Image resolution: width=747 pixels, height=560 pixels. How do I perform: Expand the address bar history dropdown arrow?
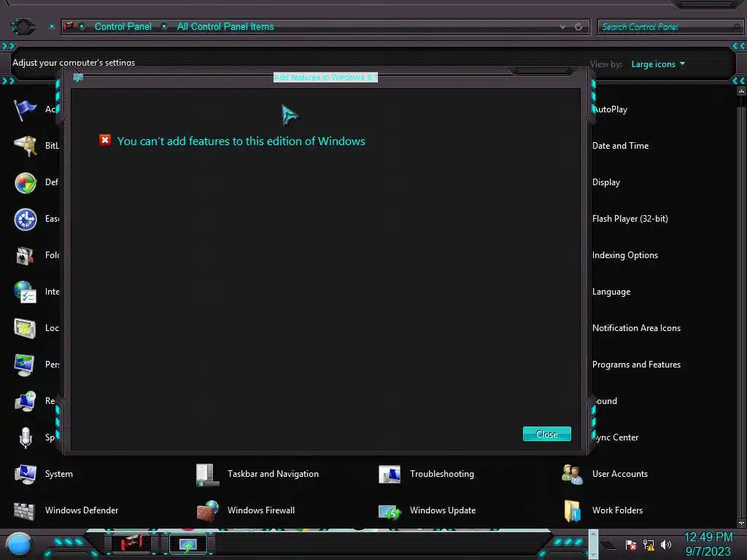pyautogui.click(x=562, y=27)
